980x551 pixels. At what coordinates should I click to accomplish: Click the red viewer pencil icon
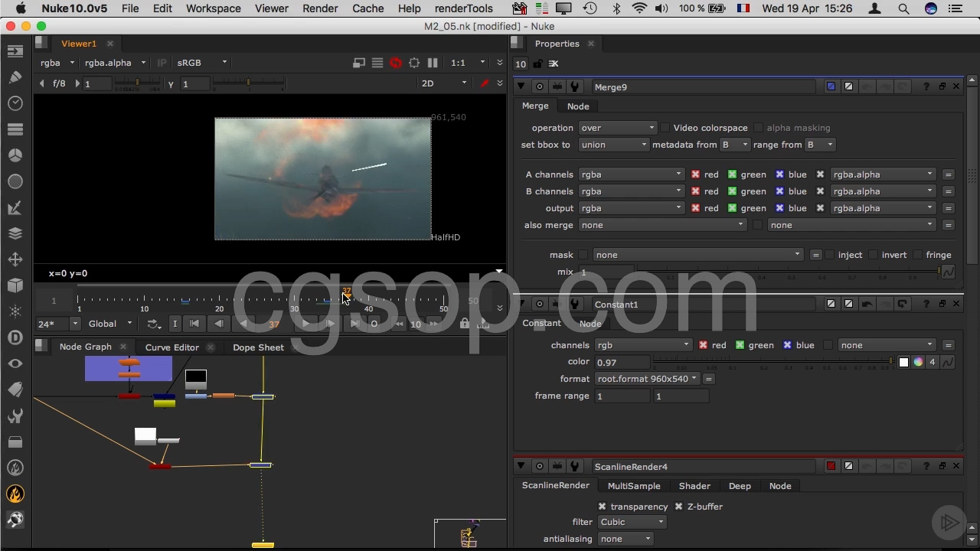pos(484,83)
